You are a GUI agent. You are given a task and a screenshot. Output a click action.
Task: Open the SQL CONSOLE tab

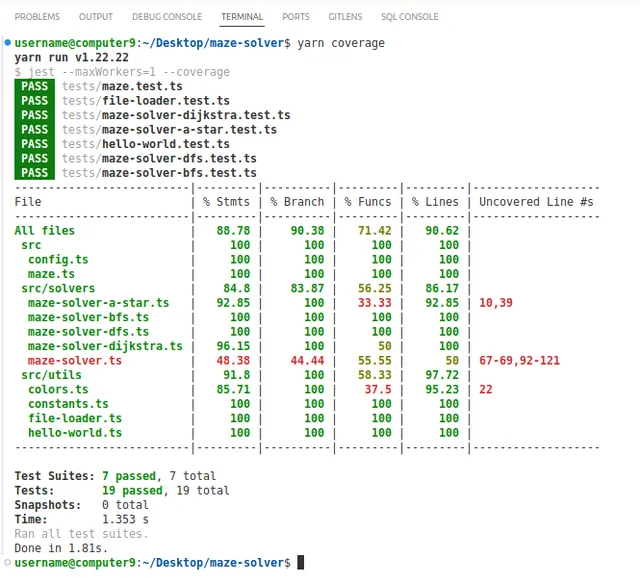pyautogui.click(x=409, y=17)
